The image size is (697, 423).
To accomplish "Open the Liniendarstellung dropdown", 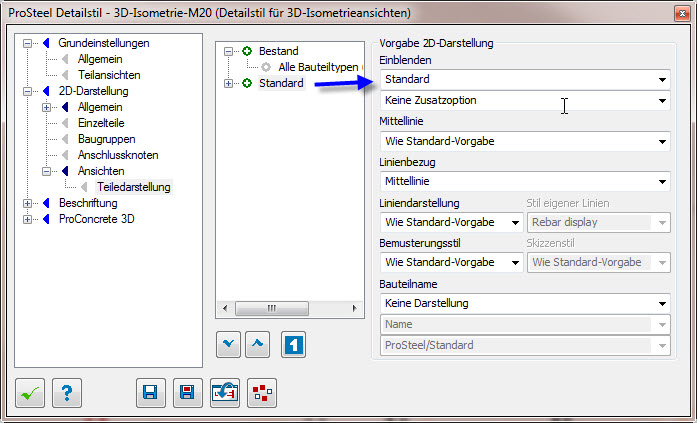I will click(x=451, y=222).
